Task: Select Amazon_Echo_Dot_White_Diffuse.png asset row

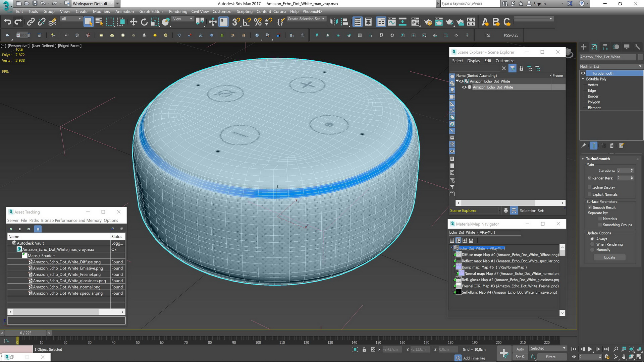Action: click(66, 262)
